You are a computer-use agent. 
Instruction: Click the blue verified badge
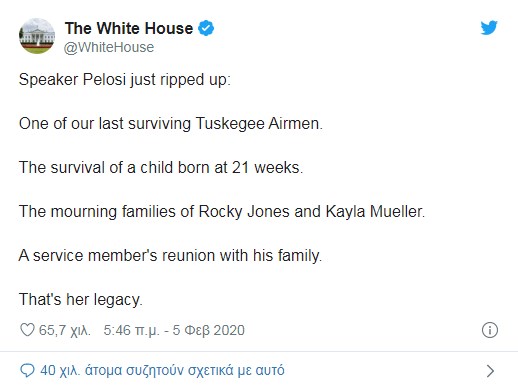pyautogui.click(x=206, y=28)
